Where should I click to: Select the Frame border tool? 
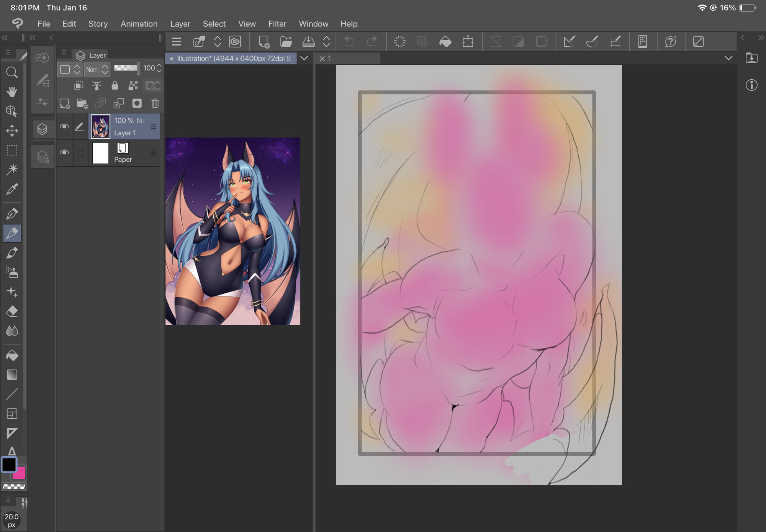coord(12,414)
